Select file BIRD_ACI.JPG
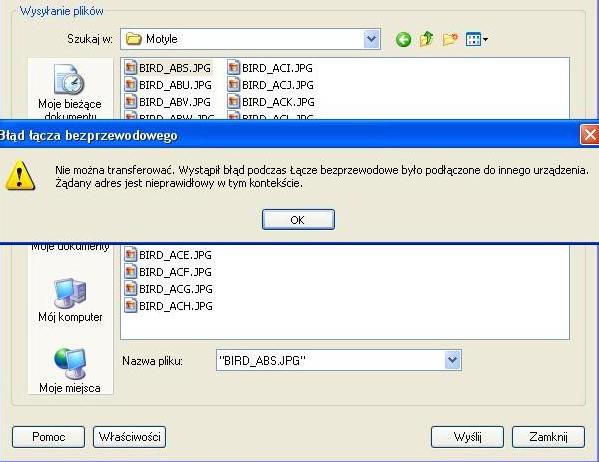 [x=270, y=68]
